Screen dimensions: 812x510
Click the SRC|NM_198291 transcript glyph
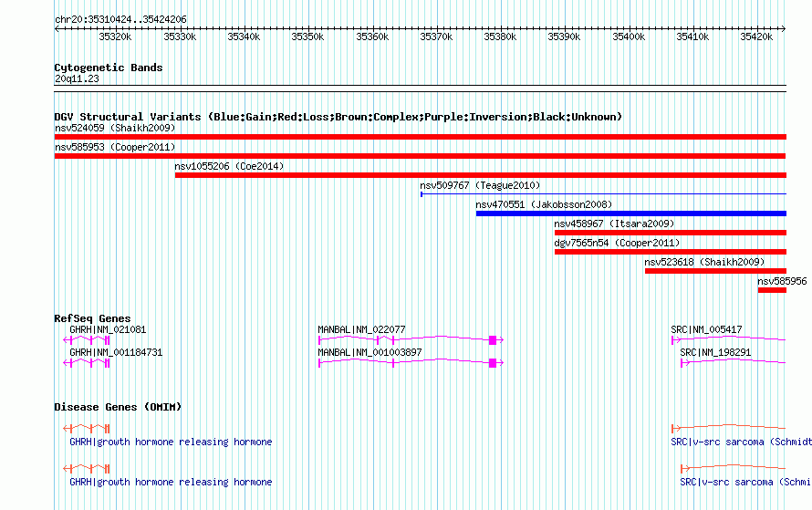point(734,362)
